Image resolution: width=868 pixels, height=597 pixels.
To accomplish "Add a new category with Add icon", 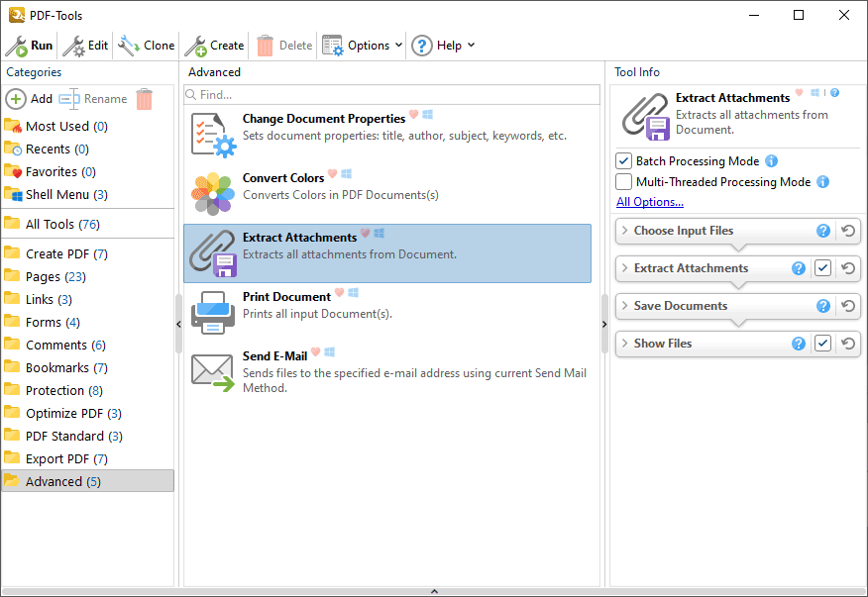I will [17, 99].
